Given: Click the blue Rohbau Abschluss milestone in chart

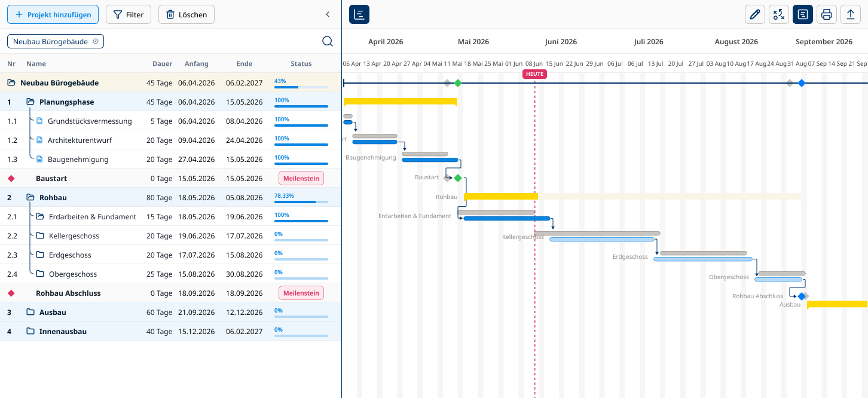Looking at the screenshot, I should click(802, 296).
